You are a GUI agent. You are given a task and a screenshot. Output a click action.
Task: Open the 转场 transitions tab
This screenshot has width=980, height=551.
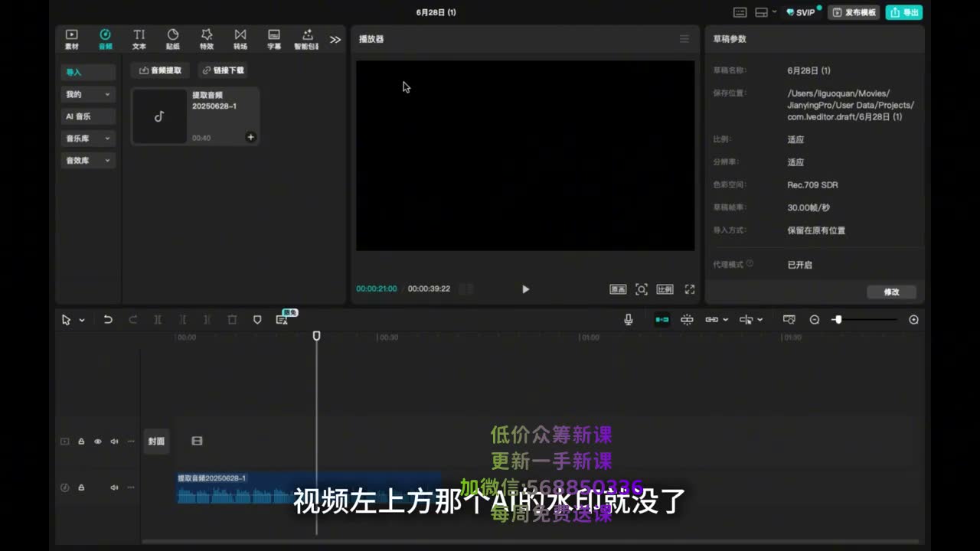coord(240,39)
